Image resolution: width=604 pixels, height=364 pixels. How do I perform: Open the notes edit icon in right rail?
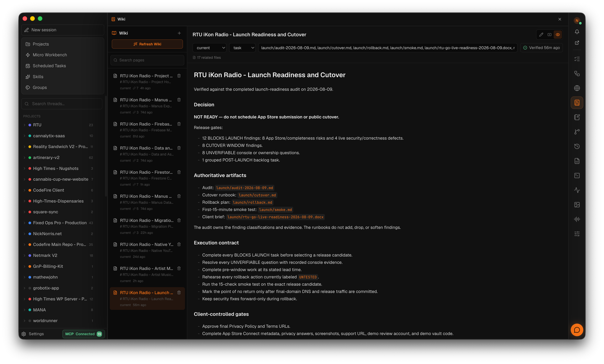(577, 117)
